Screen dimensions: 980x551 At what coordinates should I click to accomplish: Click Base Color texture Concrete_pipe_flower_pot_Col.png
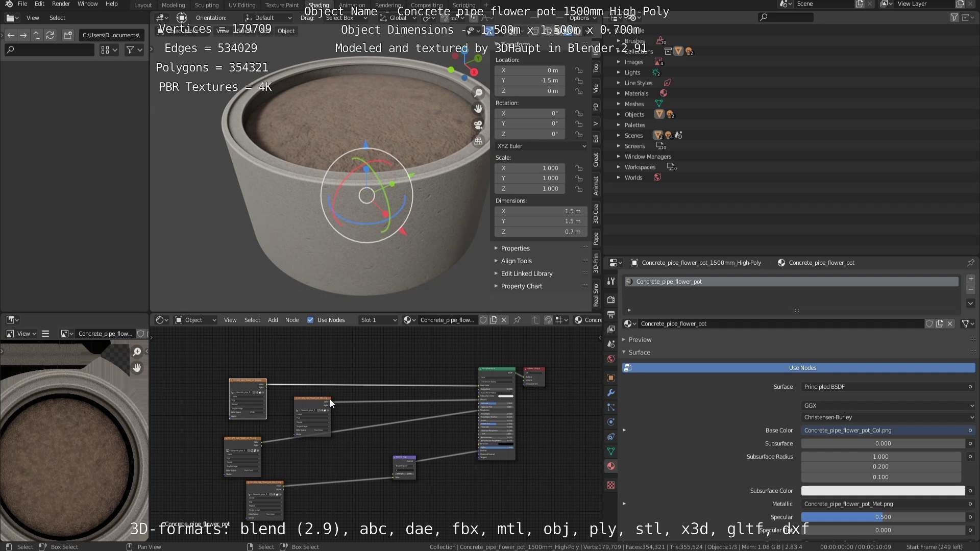[883, 431]
